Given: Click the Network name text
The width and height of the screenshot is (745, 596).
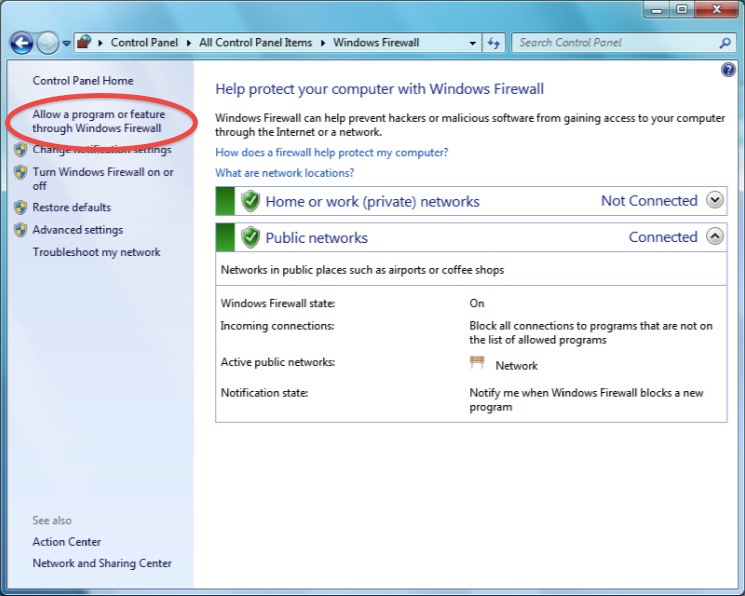Looking at the screenshot, I should [516, 365].
